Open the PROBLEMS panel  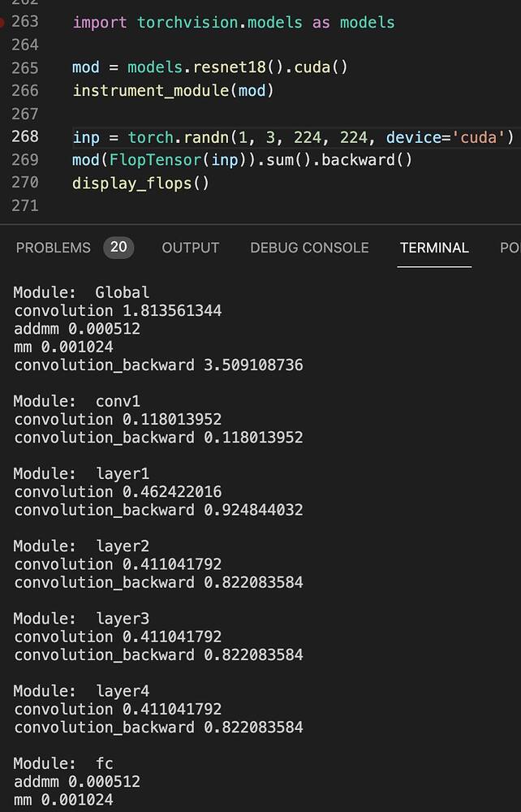tap(53, 248)
